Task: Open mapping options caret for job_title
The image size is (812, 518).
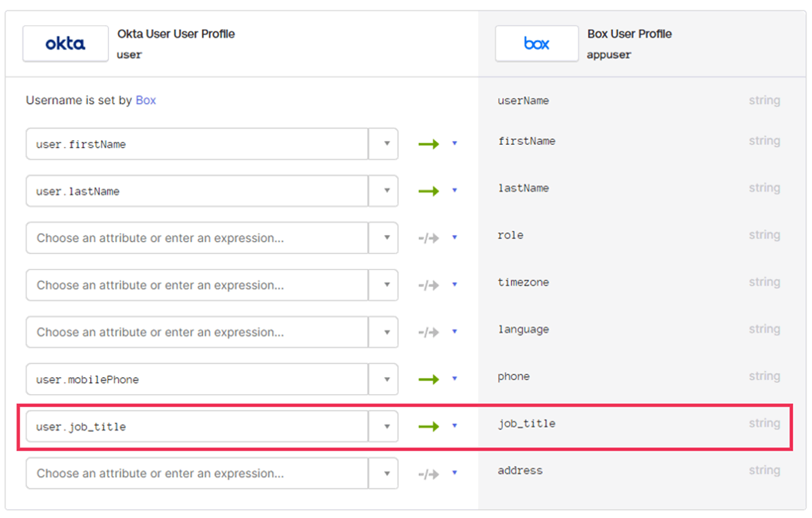Action: click(x=454, y=426)
